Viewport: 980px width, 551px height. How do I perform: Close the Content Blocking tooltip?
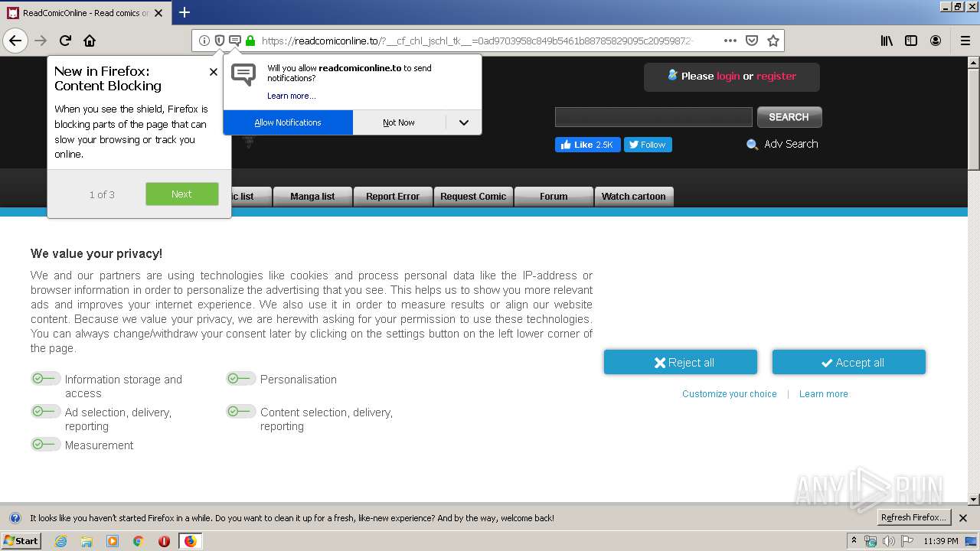(x=214, y=72)
